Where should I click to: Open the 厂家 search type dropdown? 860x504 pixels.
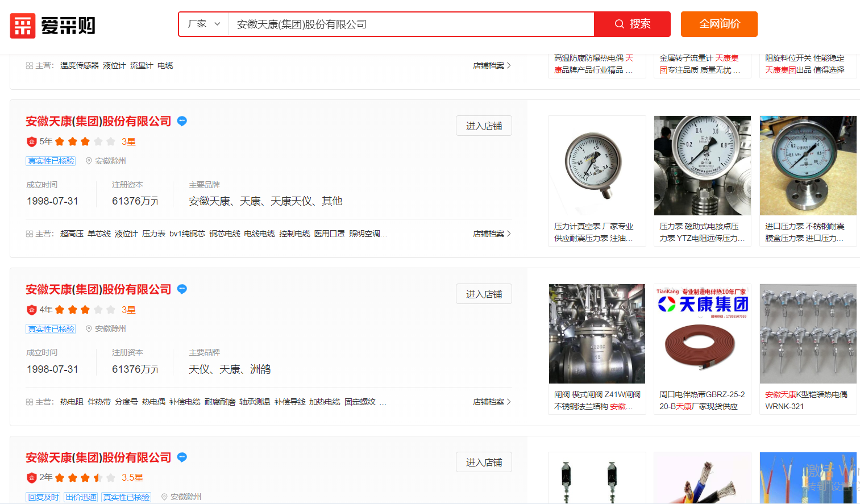click(203, 24)
